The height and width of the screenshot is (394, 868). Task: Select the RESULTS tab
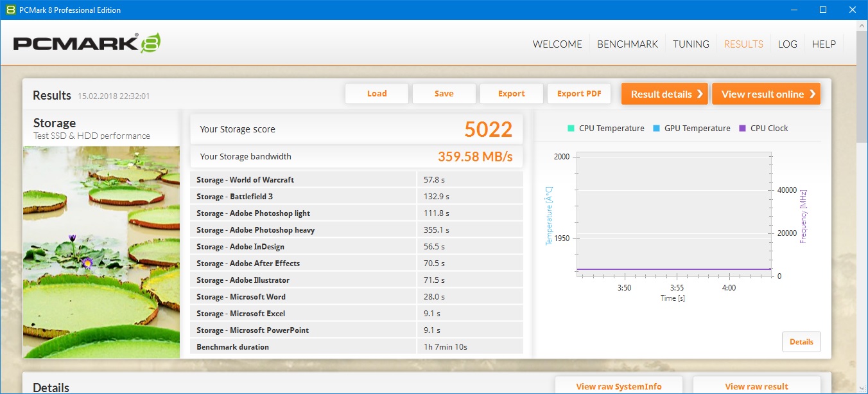(x=743, y=44)
